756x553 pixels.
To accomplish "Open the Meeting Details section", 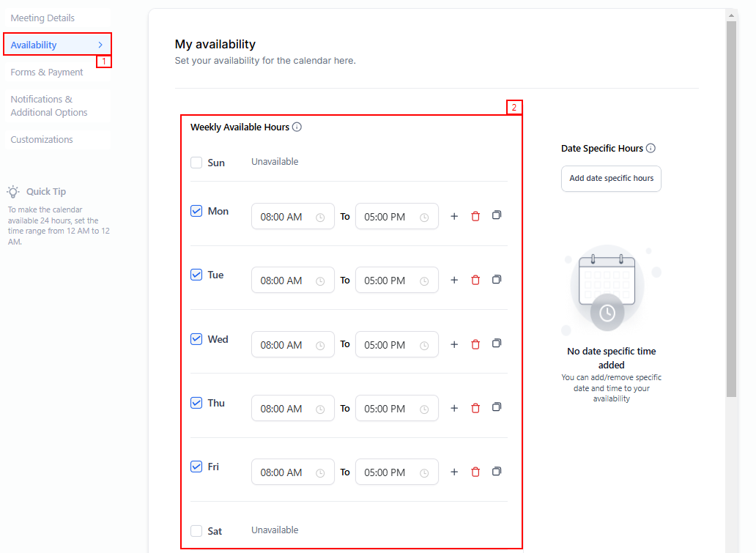I will [x=42, y=18].
